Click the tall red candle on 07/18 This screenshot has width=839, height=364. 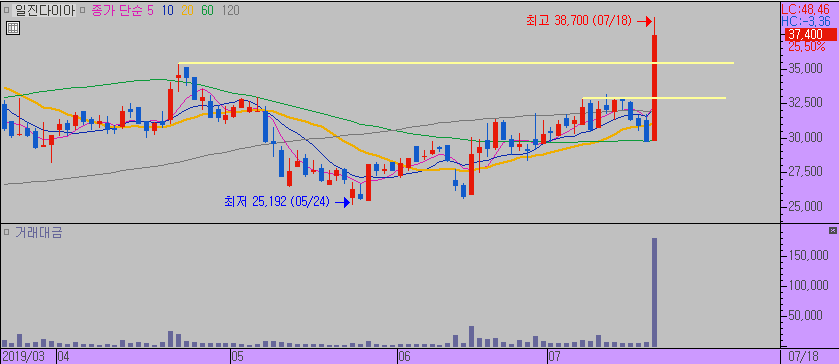(654, 87)
